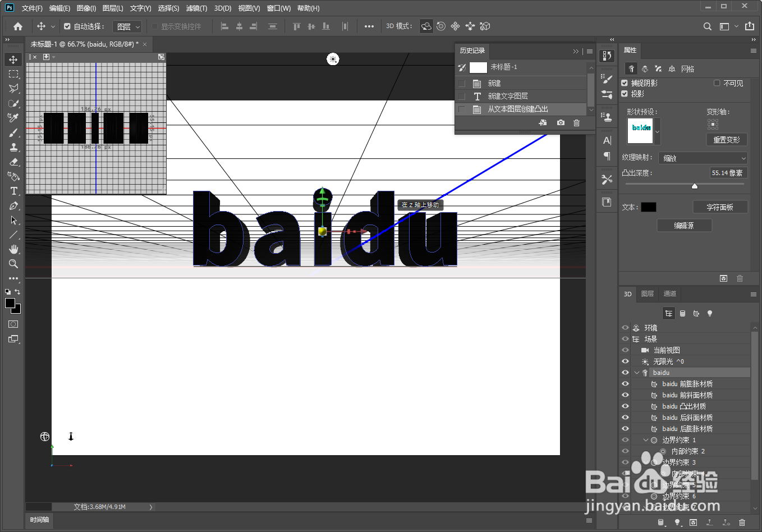The image size is (762, 532).
Task: Switch to the 通道 tab
Action: tap(669, 293)
